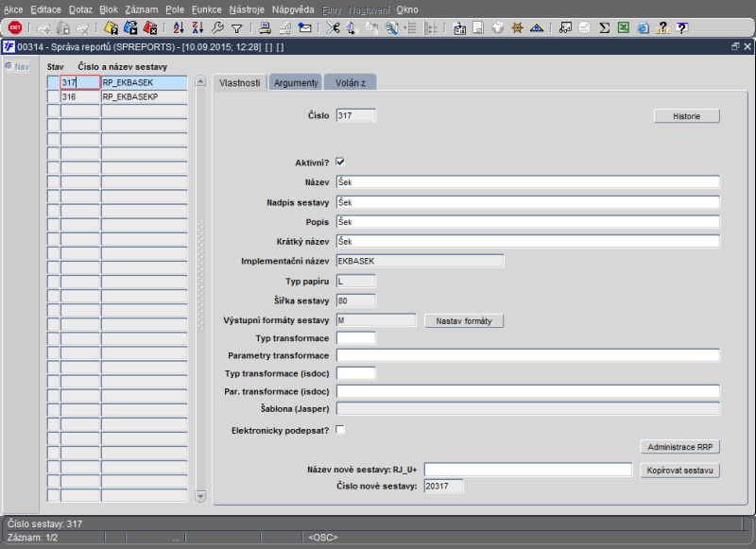Click the Stav box of row 316
The height and width of the screenshot is (549, 756).
(x=53, y=97)
